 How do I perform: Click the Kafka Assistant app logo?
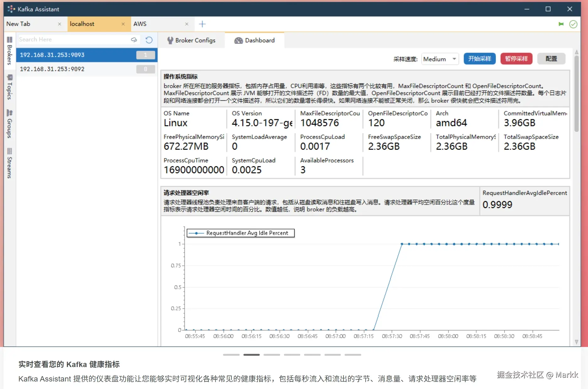pyautogui.click(x=11, y=9)
